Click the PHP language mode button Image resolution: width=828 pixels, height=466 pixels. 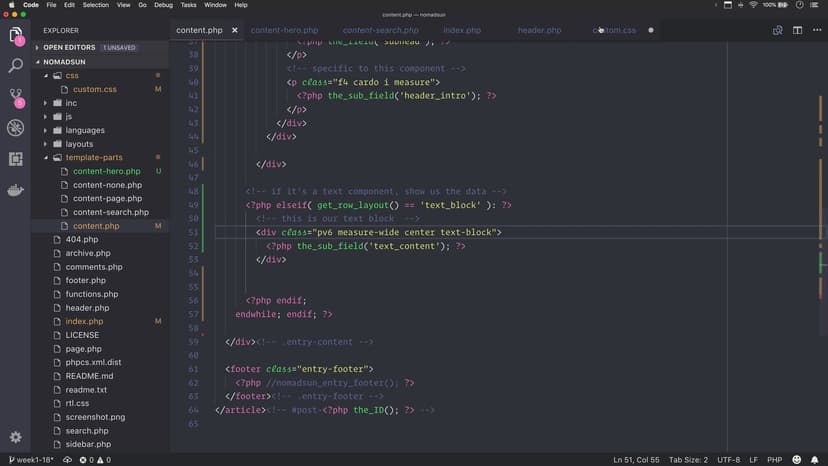pyautogui.click(x=773, y=460)
